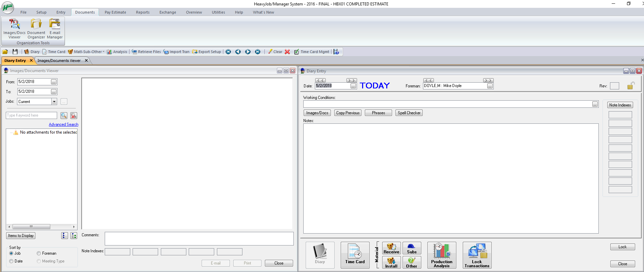Switch to Images/Documents Viewer tab
This screenshot has width=644, height=272.
pyautogui.click(x=59, y=61)
